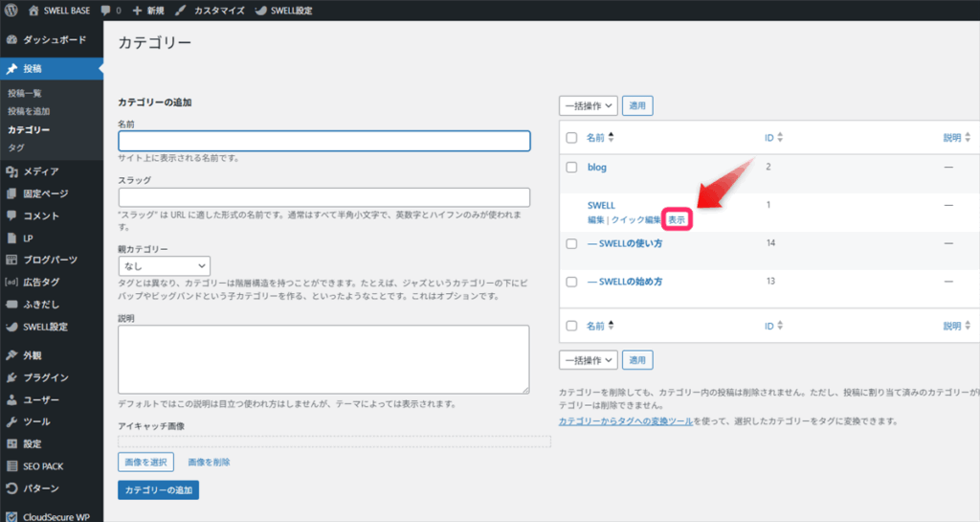Click the bottom 適用 apply button
The height and width of the screenshot is (522, 980).
point(637,360)
